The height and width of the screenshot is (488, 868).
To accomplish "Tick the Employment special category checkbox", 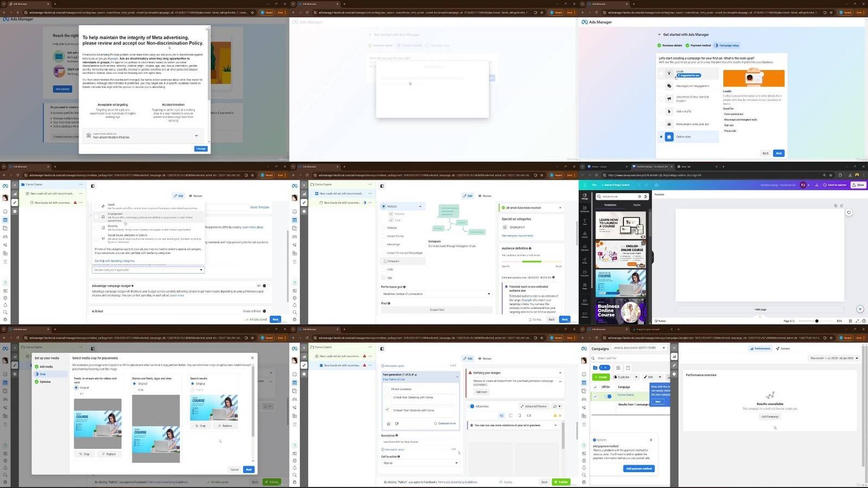I will (97, 217).
